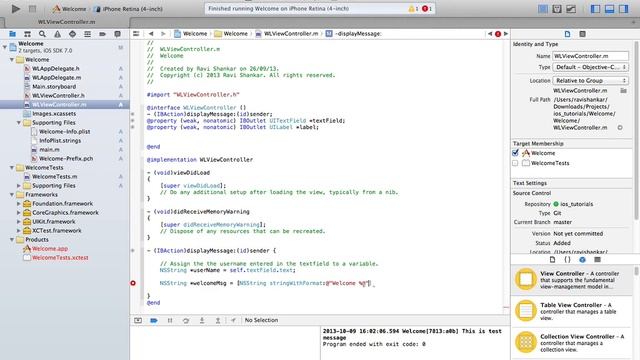Reveal the full path in Finder arrow
This screenshot has height=360, width=640.
620,128
